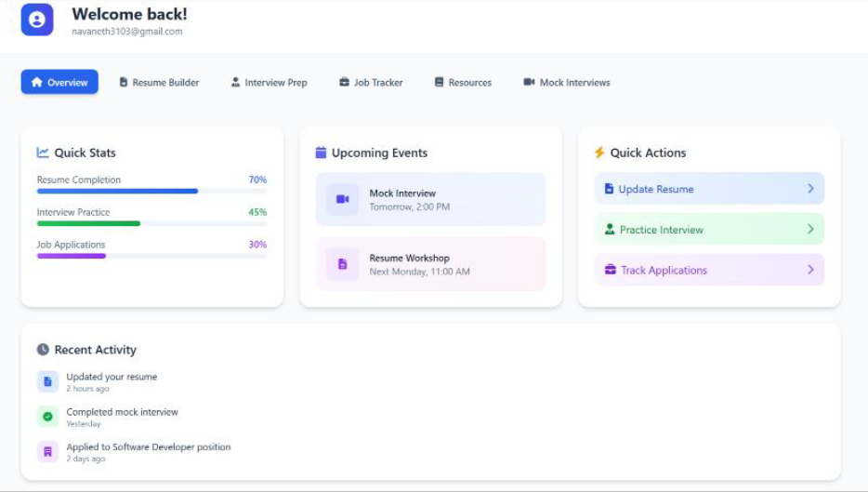The width and height of the screenshot is (868, 492).
Task: Select the Overview tab button
Action: point(59,83)
